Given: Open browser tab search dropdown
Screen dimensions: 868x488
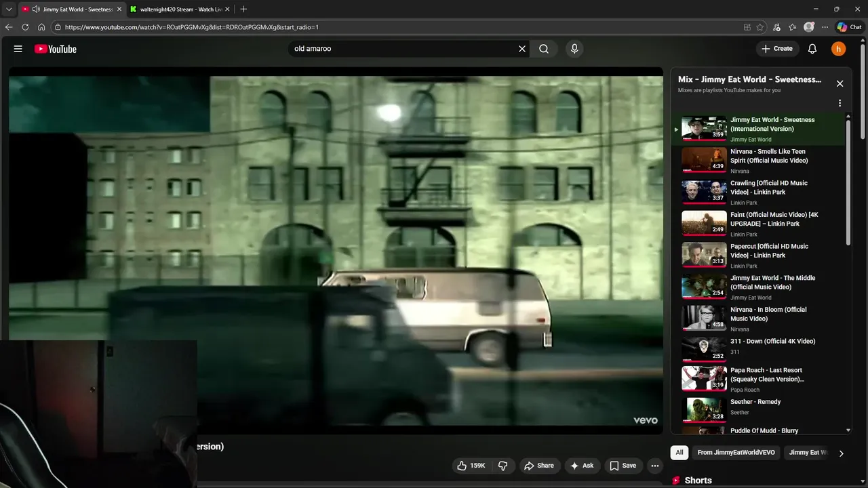Looking at the screenshot, I should tap(9, 9).
